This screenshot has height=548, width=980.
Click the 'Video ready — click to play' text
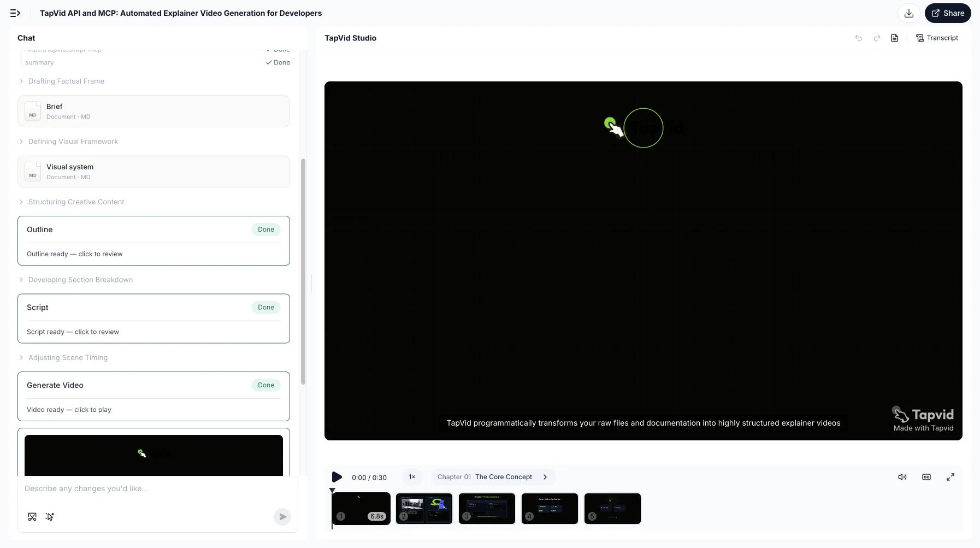point(69,410)
